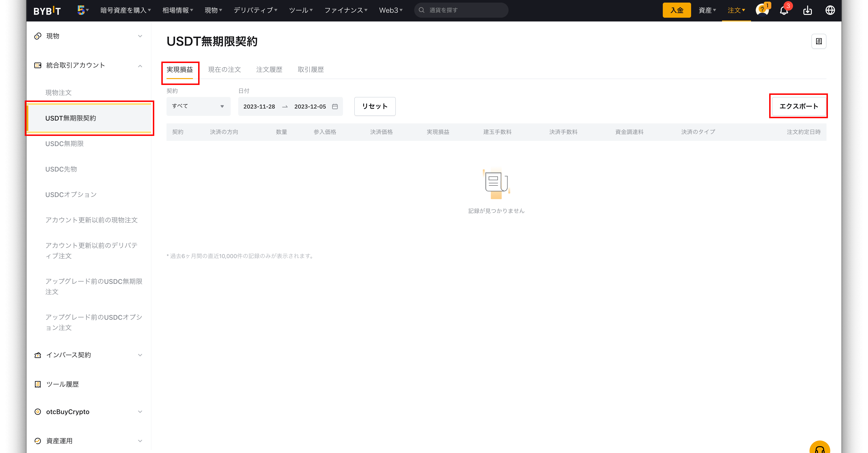Open the notifications bell
This screenshot has width=868, height=453.
tap(784, 10)
